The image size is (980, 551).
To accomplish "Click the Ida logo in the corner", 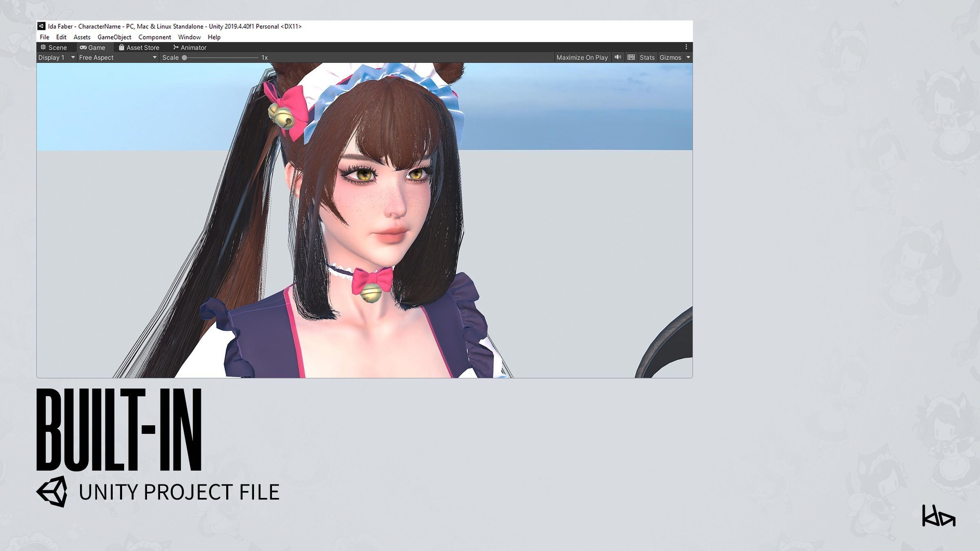I will (939, 515).
